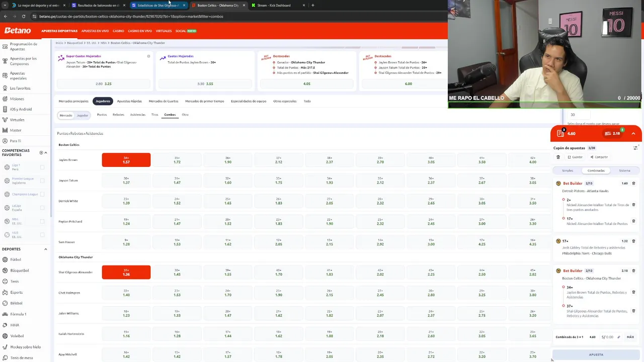Select the Béisbol sport icon
Screen dimensions: 644x362
tap(5, 303)
